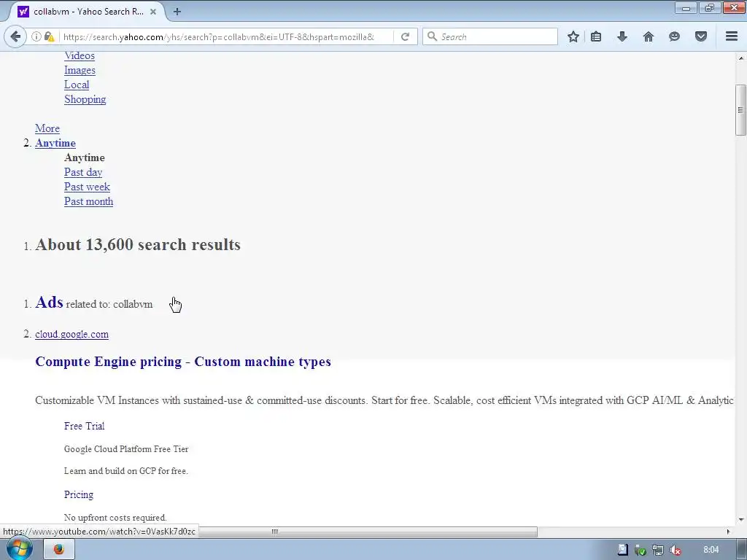Open the Local search link
This screenshot has height=560, width=747.
tap(77, 85)
